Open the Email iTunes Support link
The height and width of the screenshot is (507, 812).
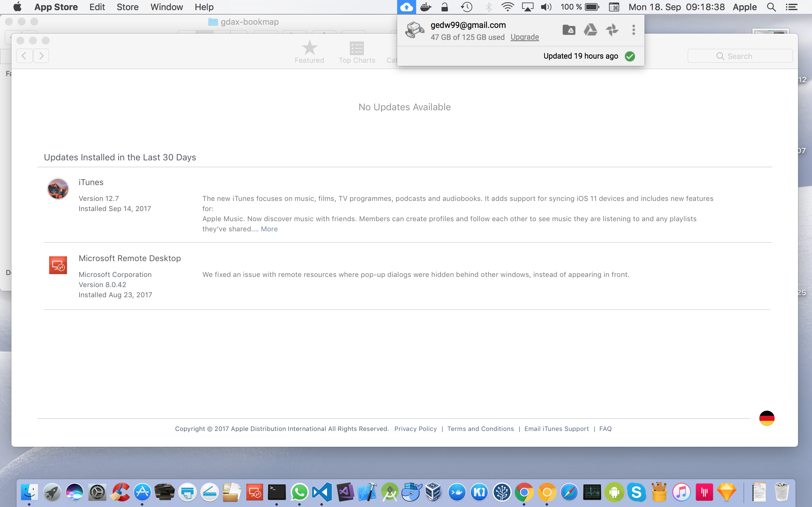pyautogui.click(x=556, y=429)
